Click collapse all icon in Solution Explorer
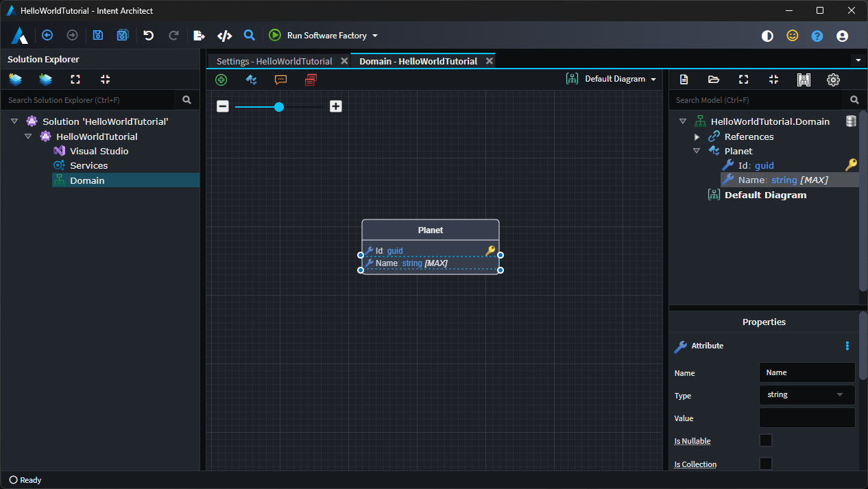Image resolution: width=868 pixels, height=489 pixels. coord(105,80)
